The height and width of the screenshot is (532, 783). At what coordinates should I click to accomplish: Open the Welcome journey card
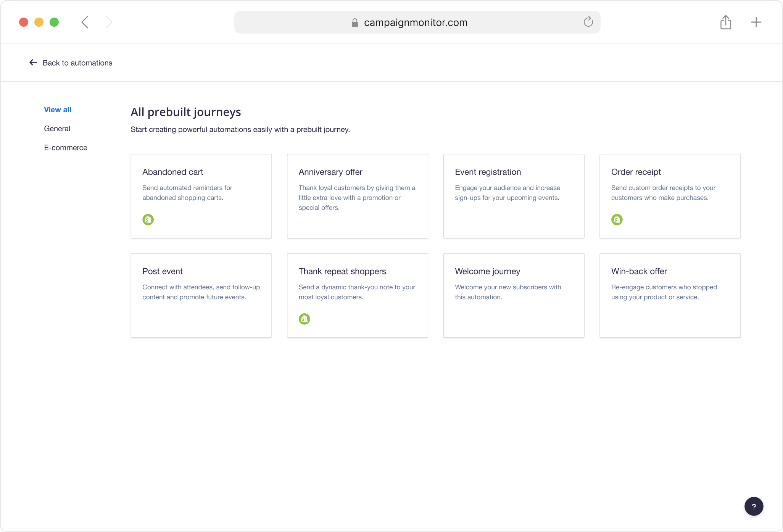point(514,295)
